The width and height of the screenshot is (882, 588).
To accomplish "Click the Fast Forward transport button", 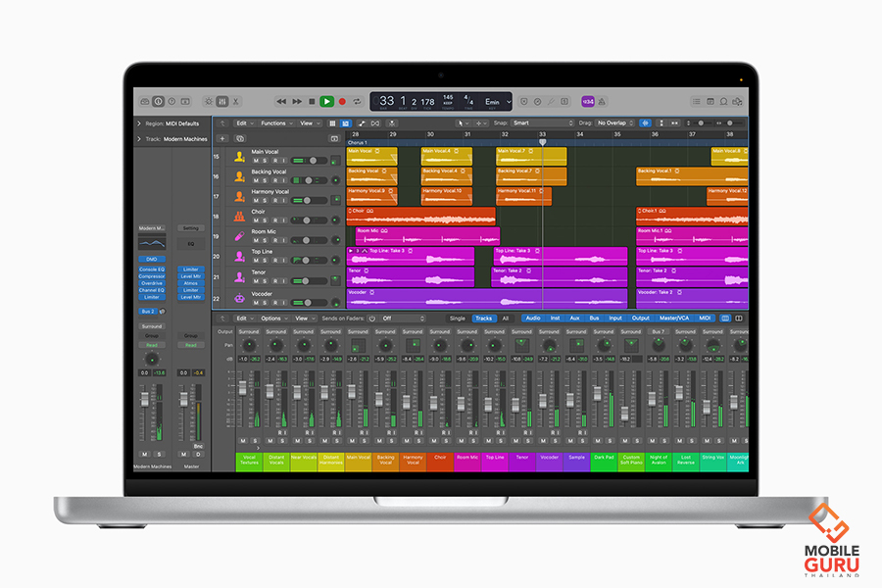I will point(296,102).
